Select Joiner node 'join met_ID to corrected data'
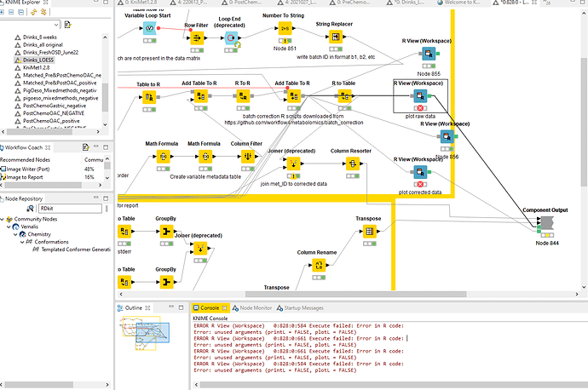This screenshot has width=588, height=390. coord(293,163)
